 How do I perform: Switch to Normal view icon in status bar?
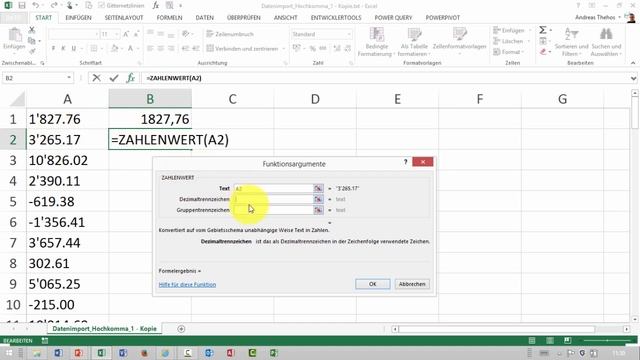click(x=532, y=340)
